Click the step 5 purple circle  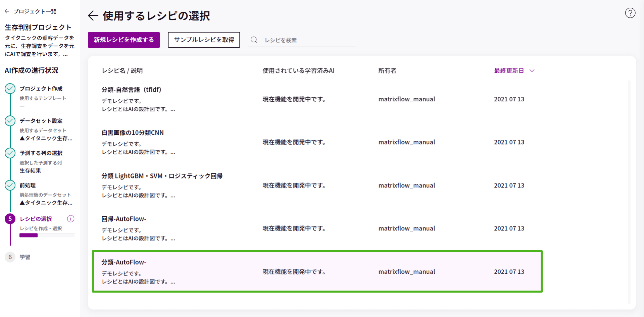(10, 219)
